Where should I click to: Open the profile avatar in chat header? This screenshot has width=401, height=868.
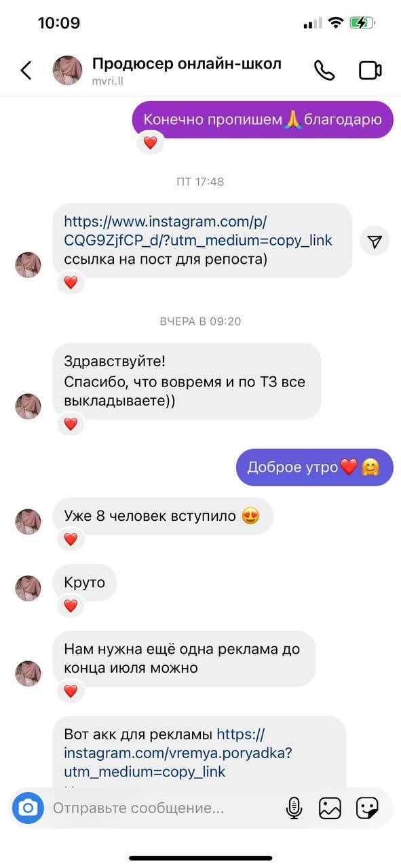[67, 71]
